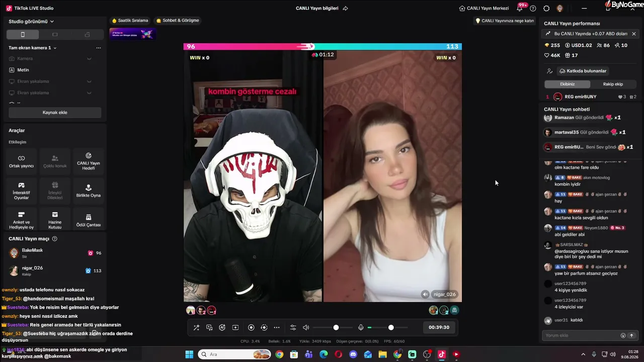Show hidden system tray icons
The image size is (644, 362).
coord(584,354)
